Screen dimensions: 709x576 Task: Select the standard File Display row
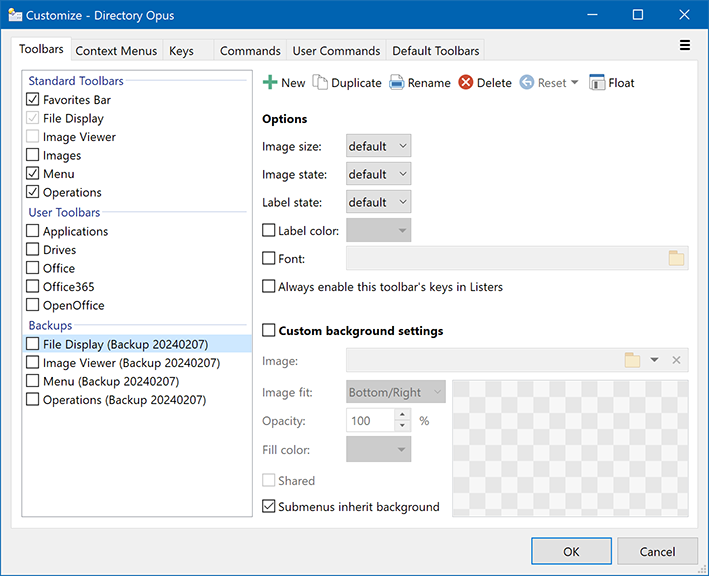(137, 118)
